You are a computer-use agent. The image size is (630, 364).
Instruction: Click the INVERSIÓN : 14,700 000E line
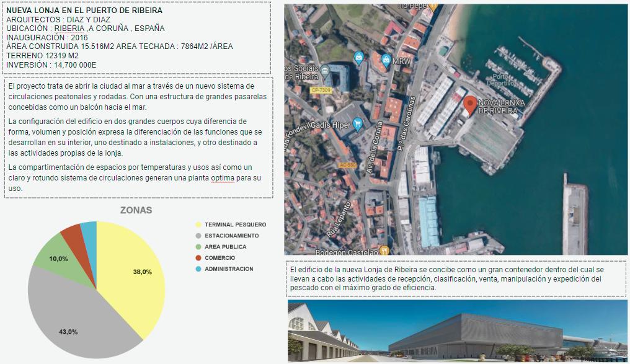[51, 65]
